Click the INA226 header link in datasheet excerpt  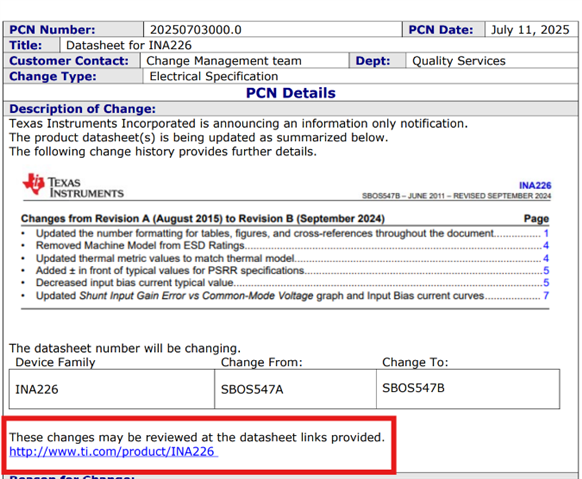[535, 186]
